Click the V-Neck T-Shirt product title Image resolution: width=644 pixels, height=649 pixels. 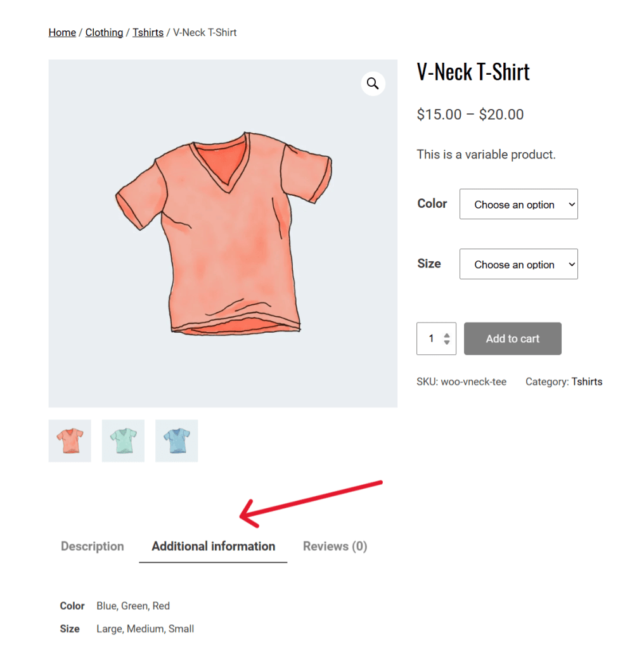coord(473,72)
